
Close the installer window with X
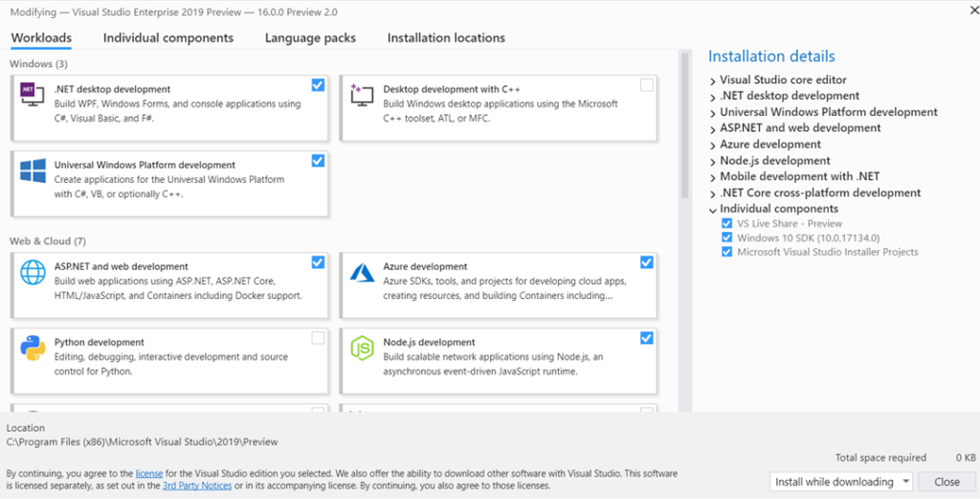point(972,10)
